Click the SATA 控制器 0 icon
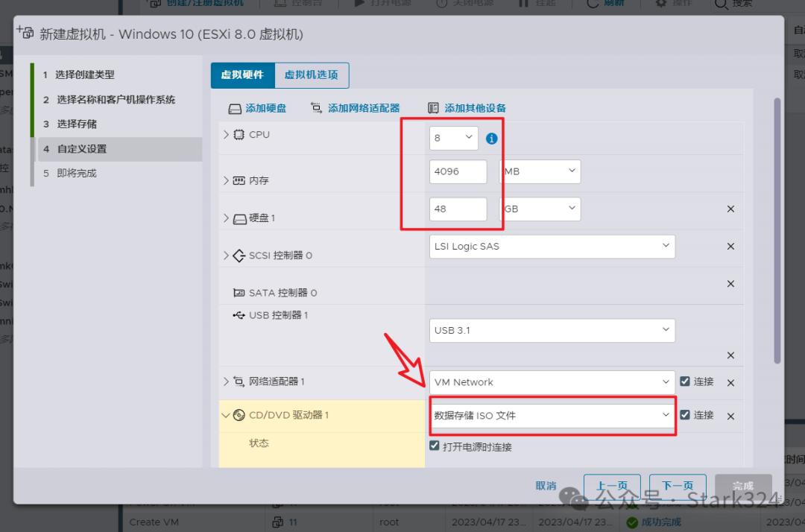Viewport: 805px width, 532px height. pos(239,293)
